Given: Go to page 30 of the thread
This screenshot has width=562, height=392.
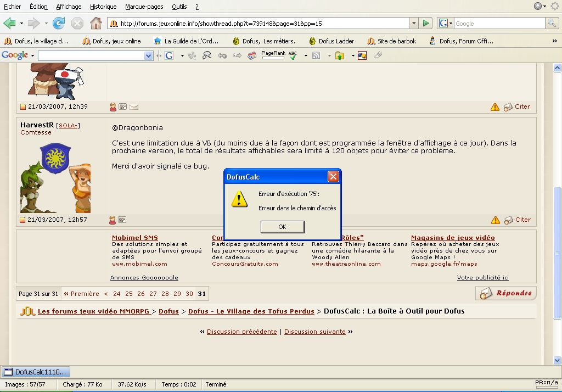Looking at the screenshot, I should pos(189,294).
